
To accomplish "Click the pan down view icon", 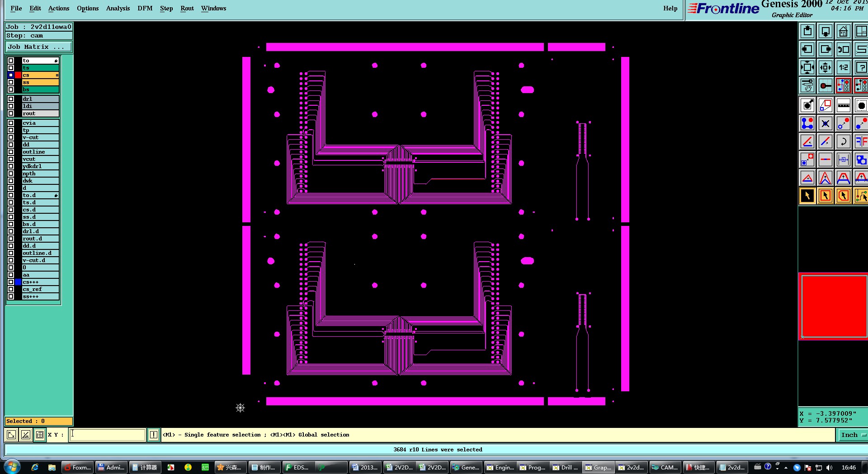I will 826,31.
